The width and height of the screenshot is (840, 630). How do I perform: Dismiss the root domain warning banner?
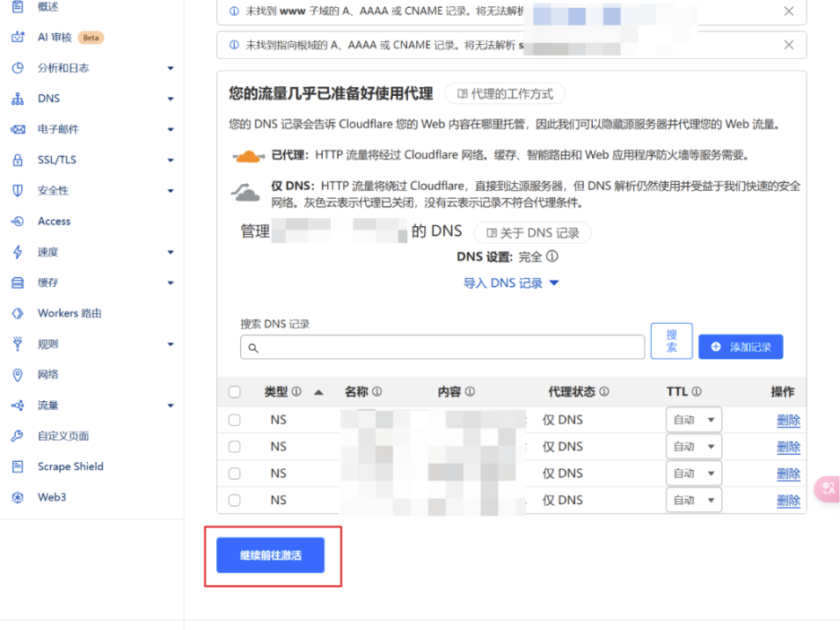tap(789, 45)
